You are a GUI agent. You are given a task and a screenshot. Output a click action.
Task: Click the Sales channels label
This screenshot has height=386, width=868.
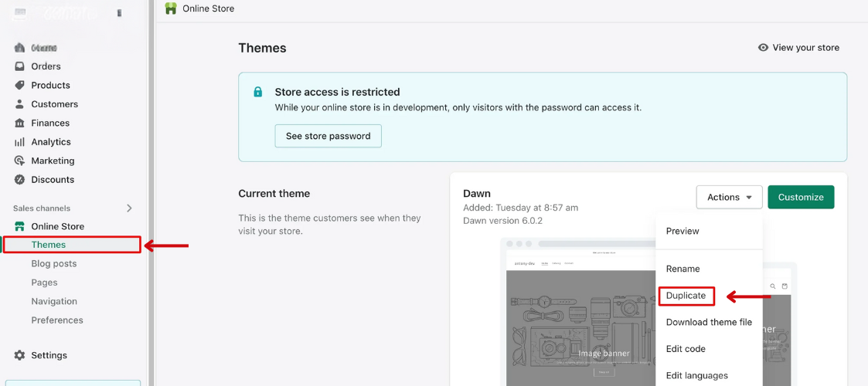coord(42,208)
